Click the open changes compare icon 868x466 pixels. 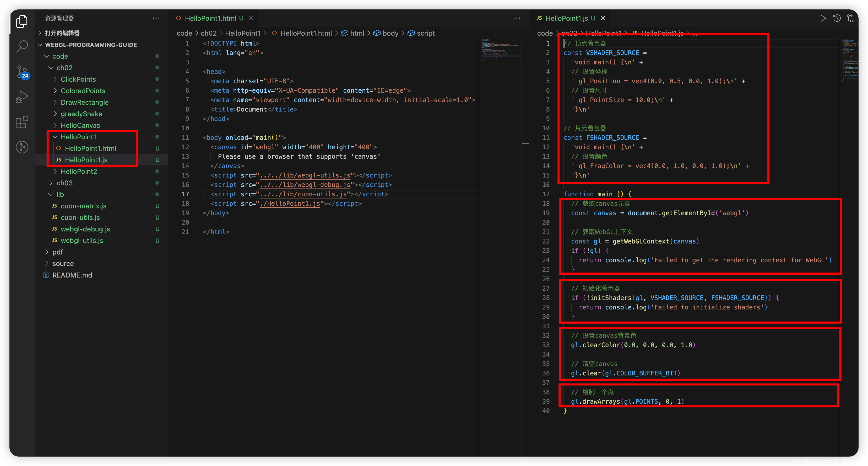pyautogui.click(x=850, y=18)
